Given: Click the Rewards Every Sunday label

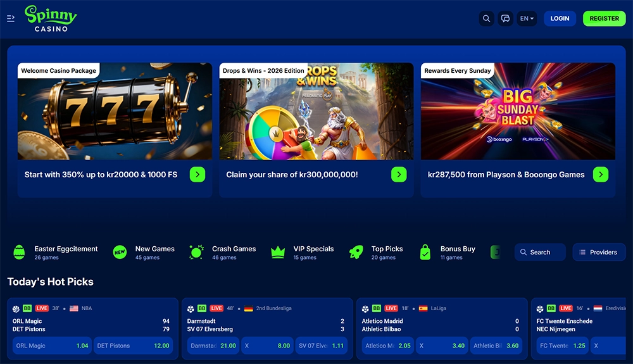Looking at the screenshot, I should 458,71.
